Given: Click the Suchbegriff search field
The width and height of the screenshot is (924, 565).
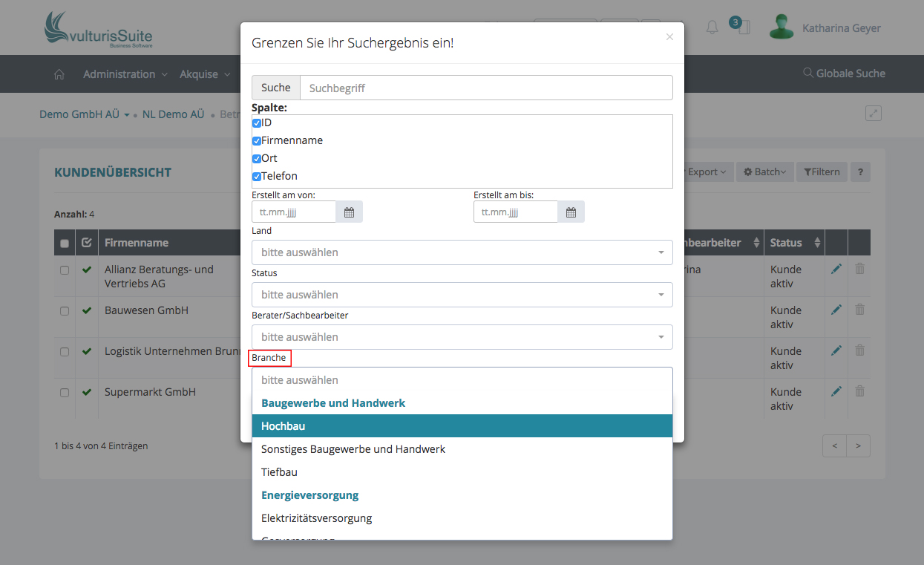Looking at the screenshot, I should point(486,88).
